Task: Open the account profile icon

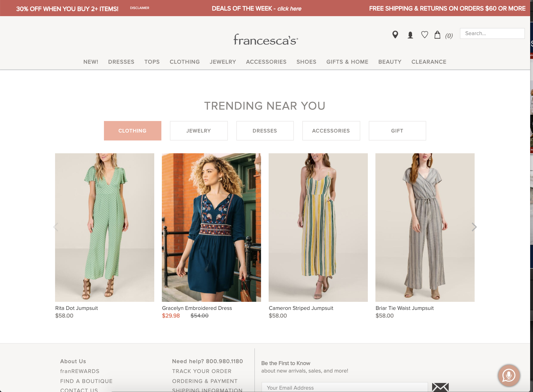Action: coord(410,35)
